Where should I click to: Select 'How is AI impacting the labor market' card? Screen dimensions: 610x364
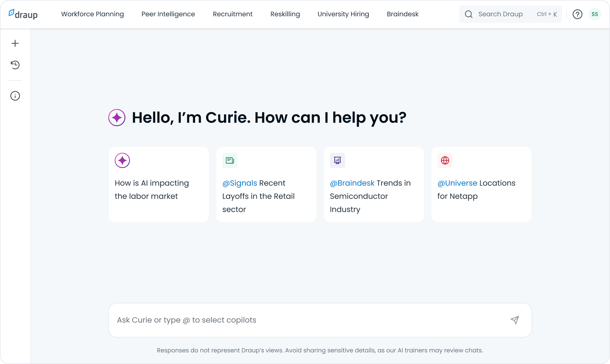(x=159, y=184)
